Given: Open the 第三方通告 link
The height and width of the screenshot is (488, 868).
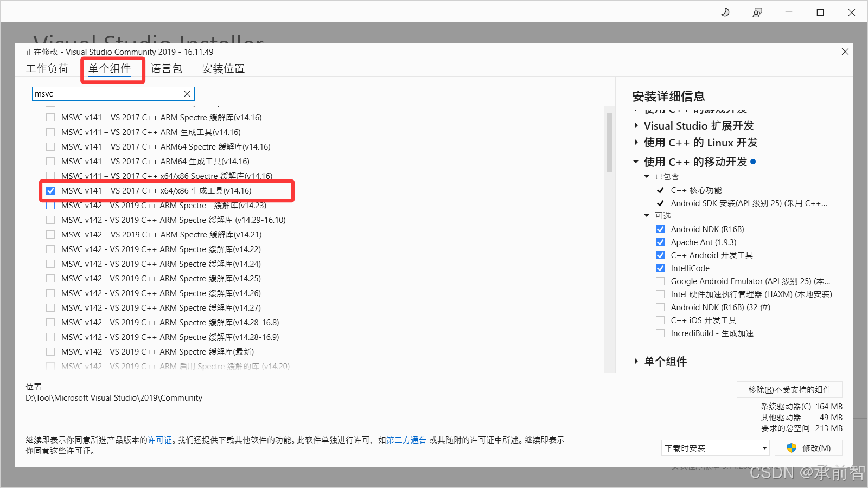Looking at the screenshot, I should [x=406, y=440].
